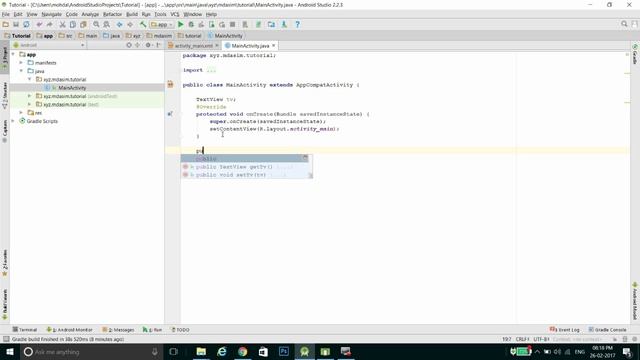The width and height of the screenshot is (640, 360).
Task: Choose the 'public' autocomplete suggestion
Action: pos(245,158)
